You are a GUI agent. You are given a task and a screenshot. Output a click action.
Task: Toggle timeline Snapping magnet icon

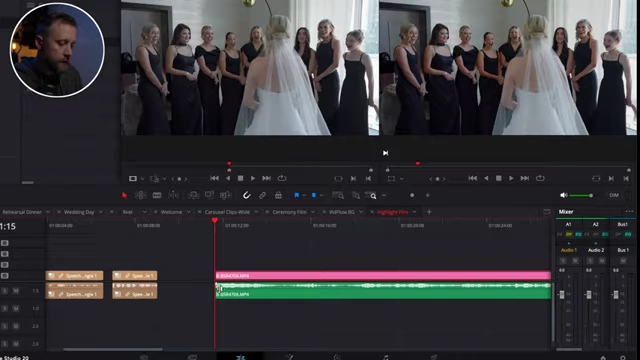click(247, 195)
